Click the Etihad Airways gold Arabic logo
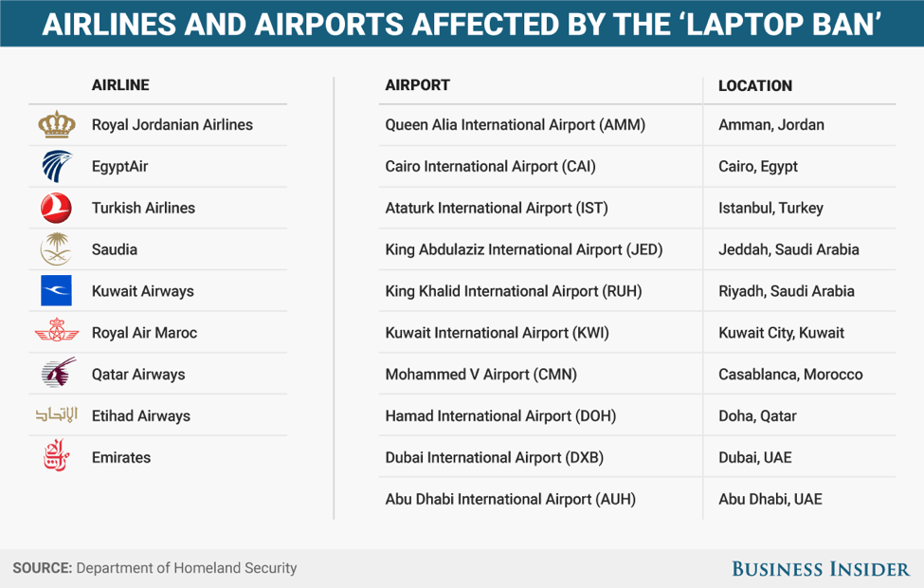The height and width of the screenshot is (588, 924). [57, 414]
